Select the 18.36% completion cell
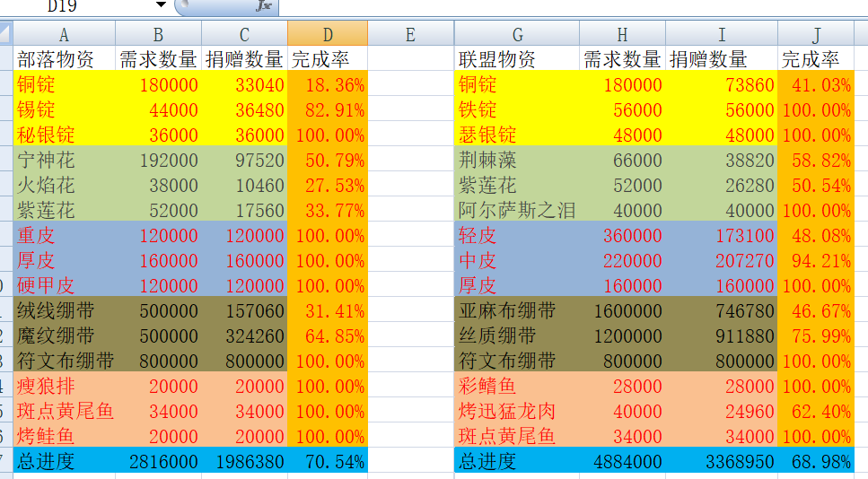Image resolution: width=868 pixels, height=479 pixels. [x=328, y=85]
